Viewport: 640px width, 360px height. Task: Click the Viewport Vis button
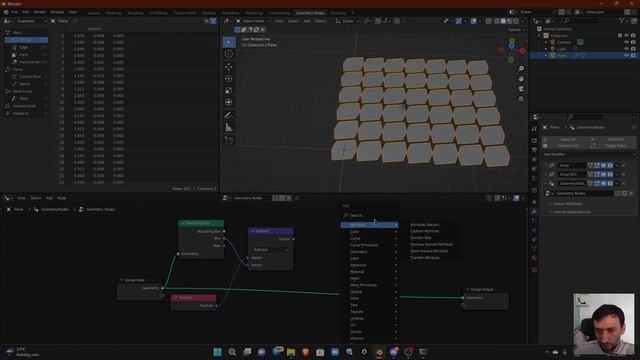(566, 145)
